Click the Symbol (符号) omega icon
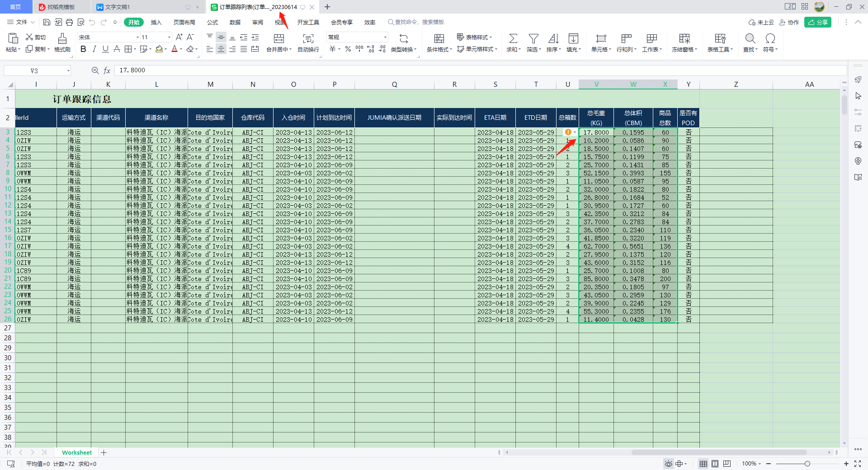868x470 pixels. [770, 39]
